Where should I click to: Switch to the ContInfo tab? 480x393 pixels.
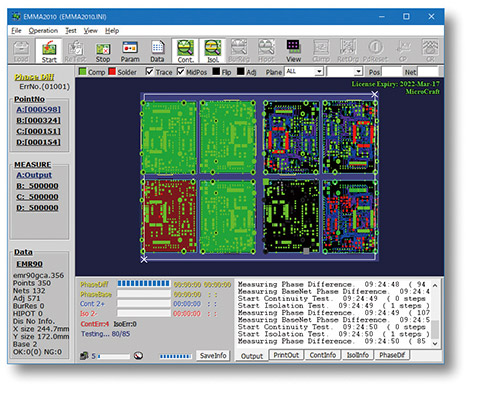tap(323, 355)
